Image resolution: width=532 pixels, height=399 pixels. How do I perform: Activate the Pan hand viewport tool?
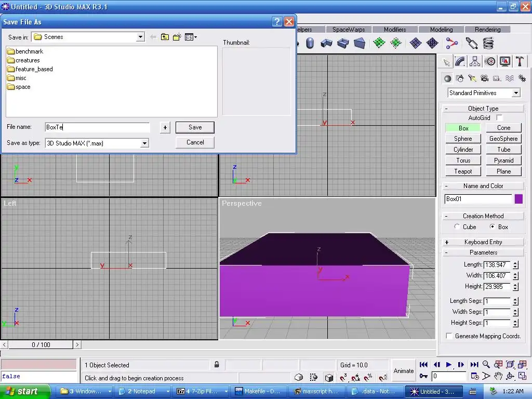tap(498, 376)
